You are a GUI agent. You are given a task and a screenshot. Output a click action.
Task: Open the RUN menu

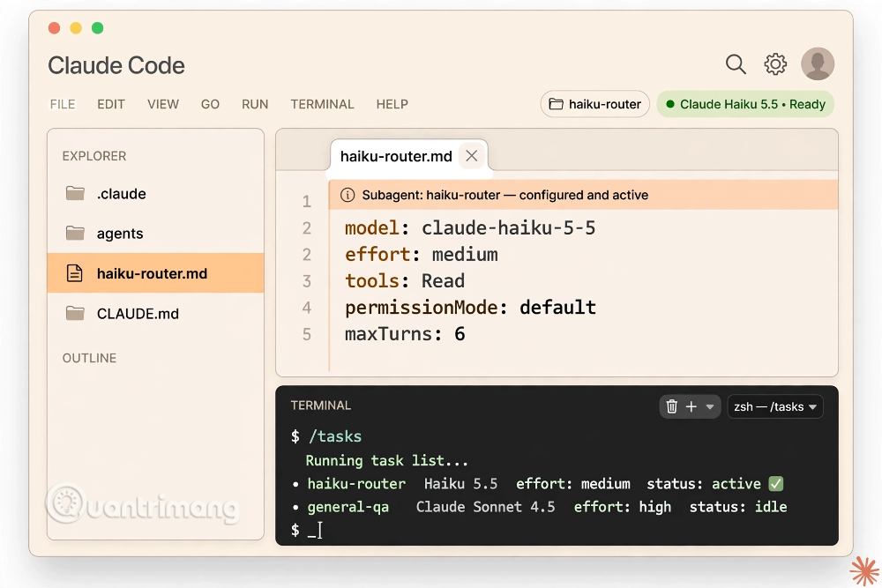(x=255, y=104)
